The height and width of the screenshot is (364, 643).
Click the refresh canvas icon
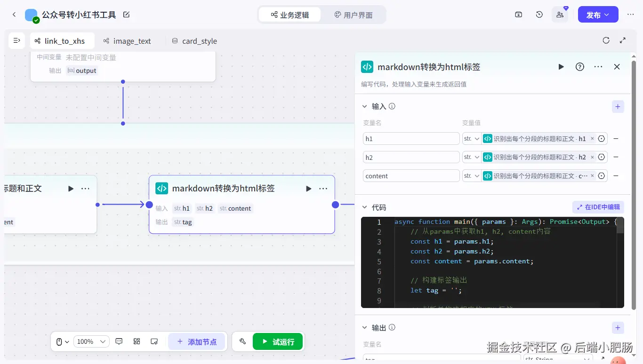(x=606, y=40)
